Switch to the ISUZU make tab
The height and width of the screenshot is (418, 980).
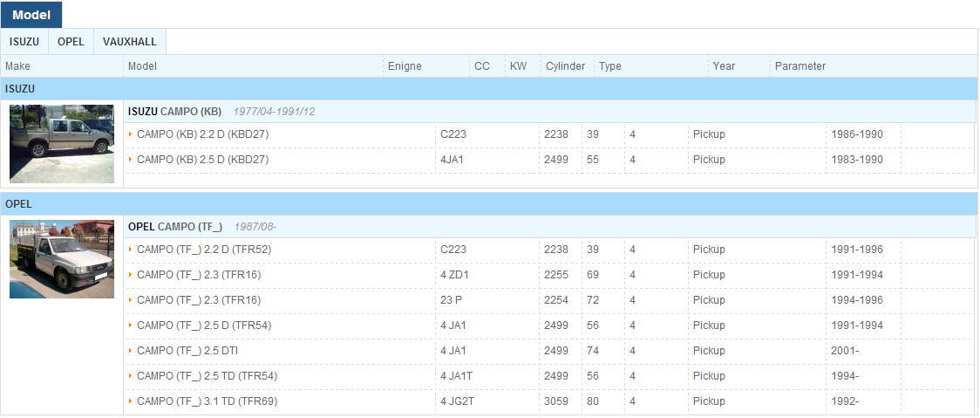(24, 42)
